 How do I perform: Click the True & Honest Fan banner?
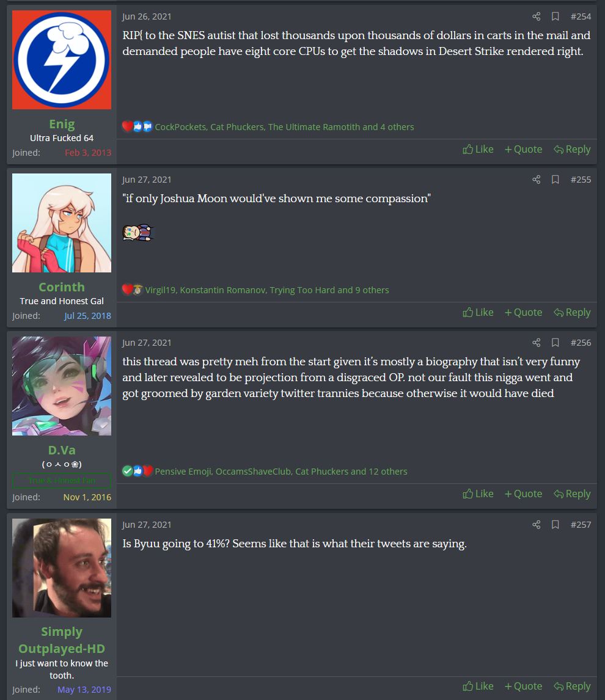(x=62, y=480)
